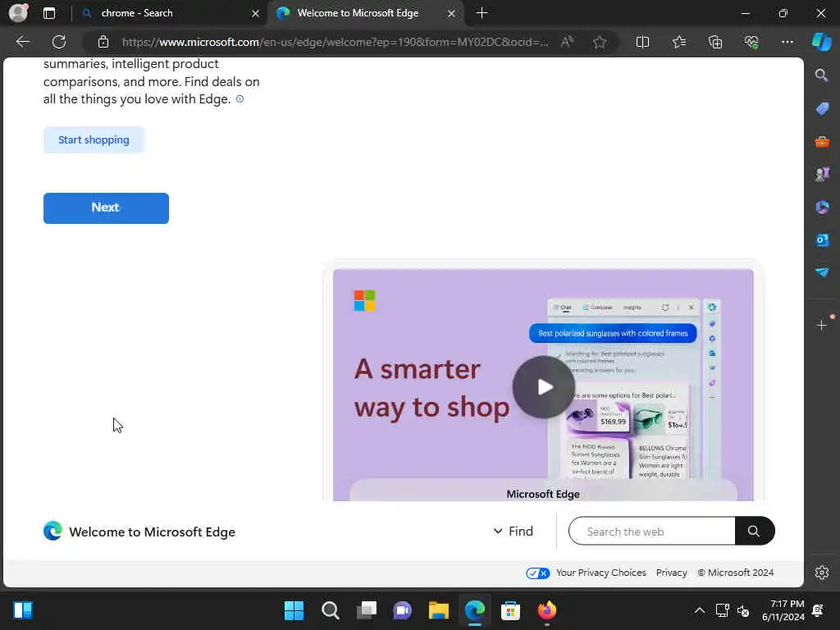The image size is (840, 630).
Task: Click the info icon after 'with Edge.'
Action: (240, 99)
